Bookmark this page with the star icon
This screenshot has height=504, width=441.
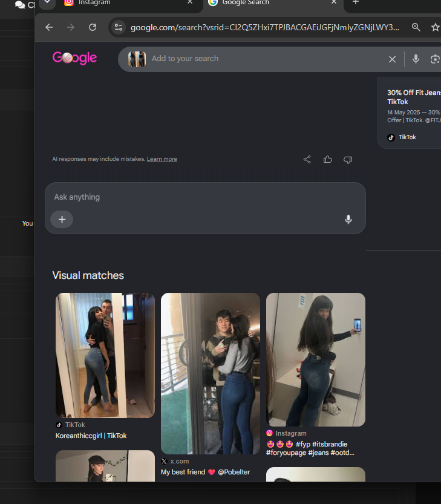(435, 27)
